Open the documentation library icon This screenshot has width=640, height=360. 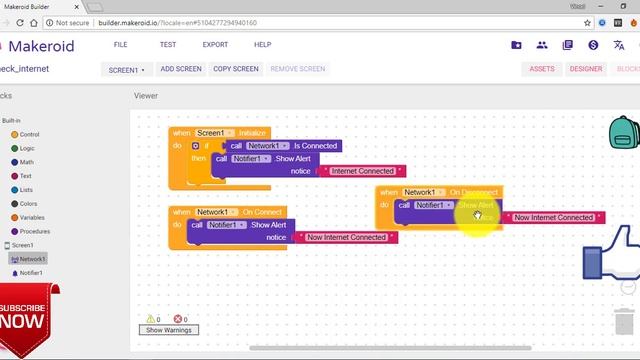pyautogui.click(x=568, y=45)
